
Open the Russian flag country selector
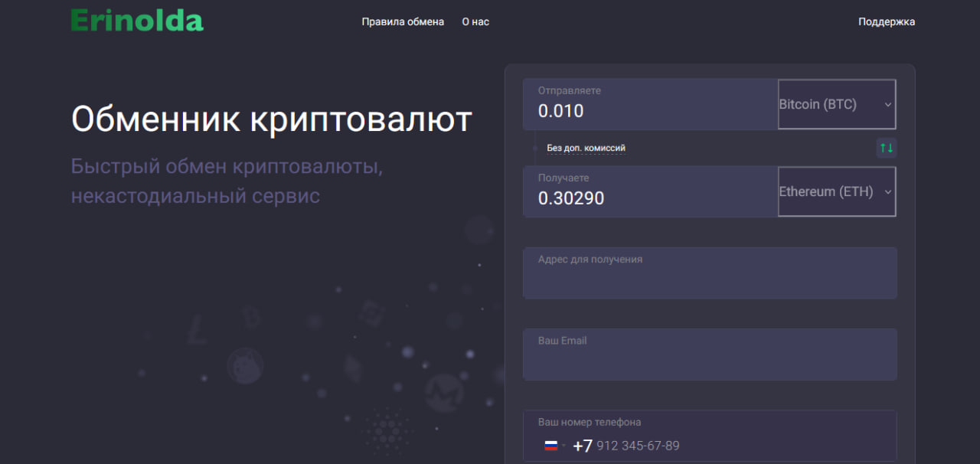point(554,446)
